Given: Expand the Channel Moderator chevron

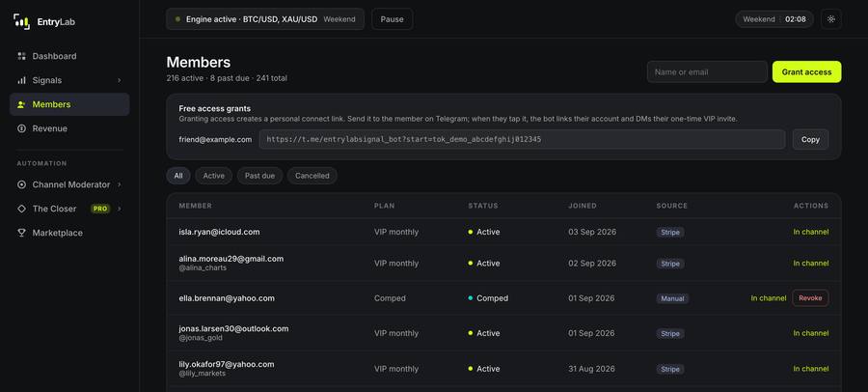Looking at the screenshot, I should coord(119,184).
